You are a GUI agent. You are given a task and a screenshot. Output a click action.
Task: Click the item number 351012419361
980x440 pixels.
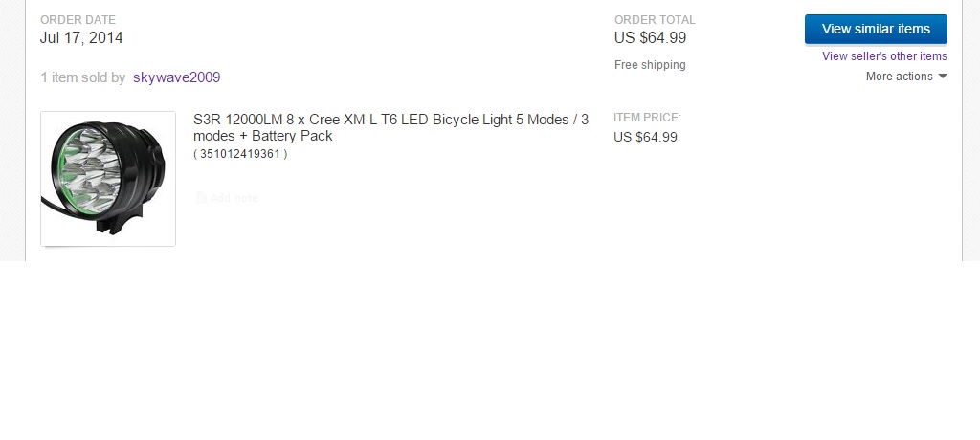point(240,153)
